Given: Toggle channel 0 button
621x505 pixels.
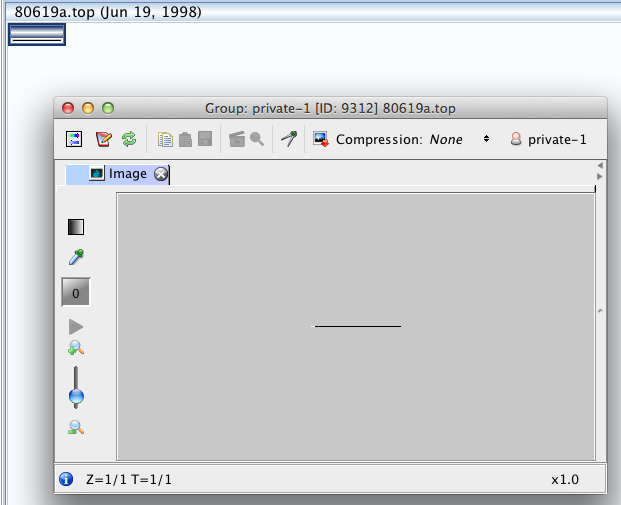Looking at the screenshot, I should 76,292.
